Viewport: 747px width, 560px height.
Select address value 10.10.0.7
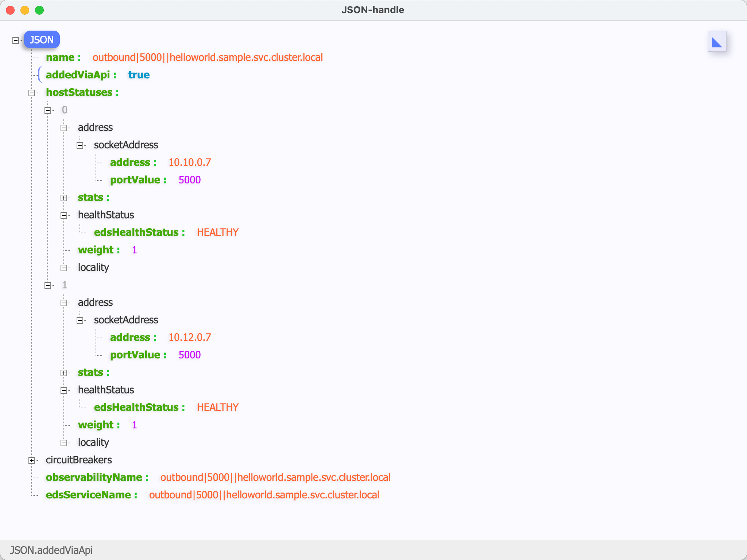tap(190, 162)
